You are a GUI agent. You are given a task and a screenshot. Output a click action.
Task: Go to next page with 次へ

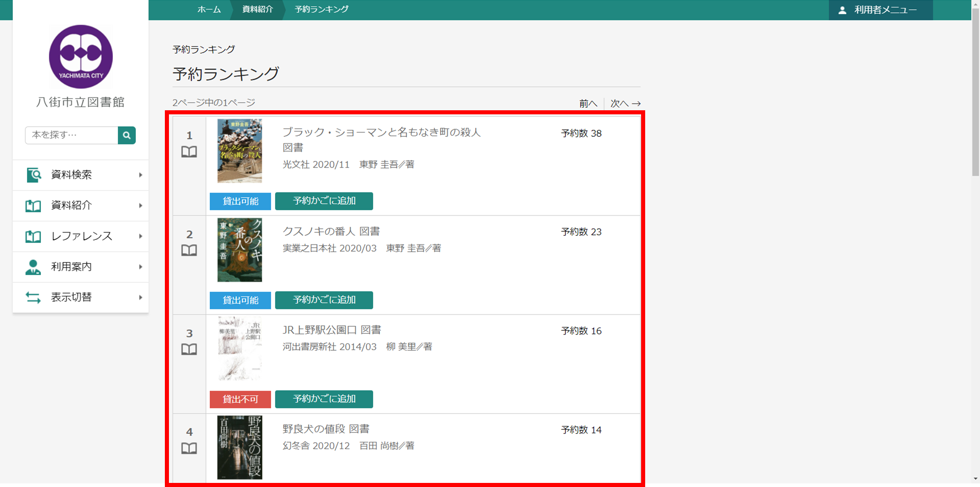coord(625,104)
